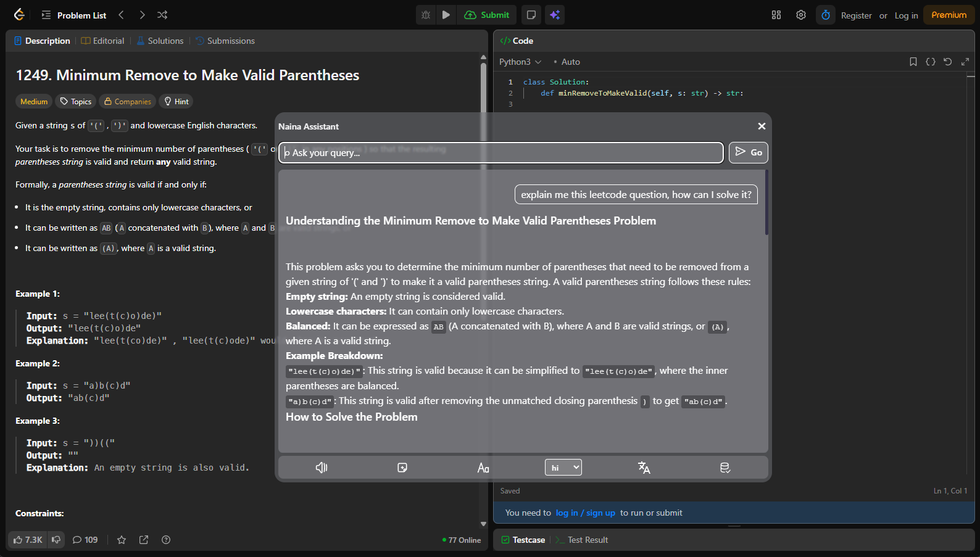The height and width of the screenshot is (557, 980).
Task: Switch to the Description tab
Action: point(42,41)
